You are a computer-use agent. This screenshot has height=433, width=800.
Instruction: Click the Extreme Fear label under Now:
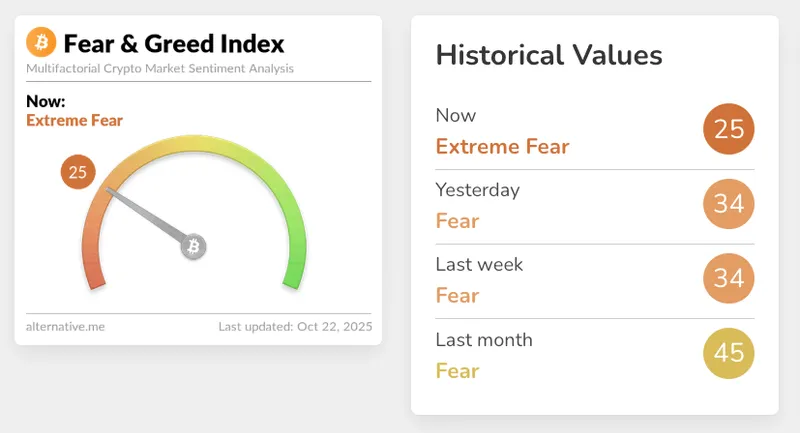point(74,121)
